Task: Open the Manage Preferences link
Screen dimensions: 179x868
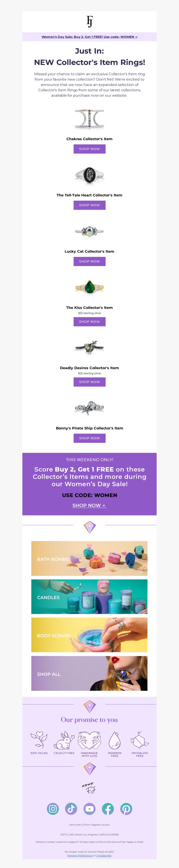Action: [80, 855]
